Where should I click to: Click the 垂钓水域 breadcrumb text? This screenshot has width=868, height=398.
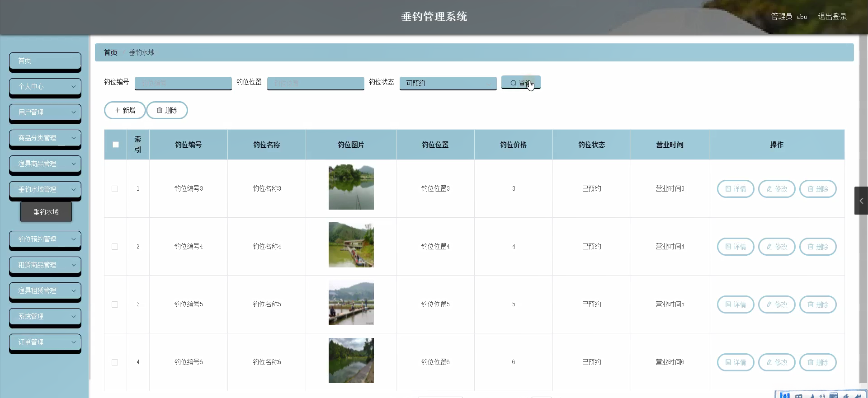tap(142, 52)
